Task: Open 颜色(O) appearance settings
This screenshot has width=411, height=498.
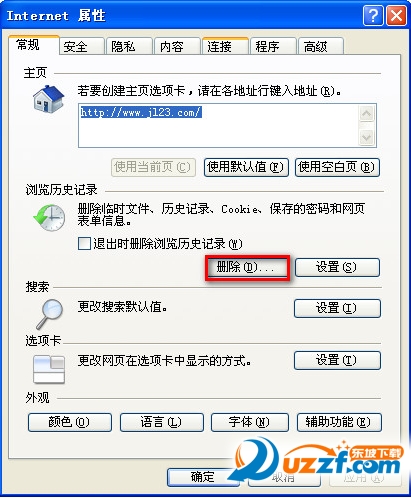Action: [70, 422]
